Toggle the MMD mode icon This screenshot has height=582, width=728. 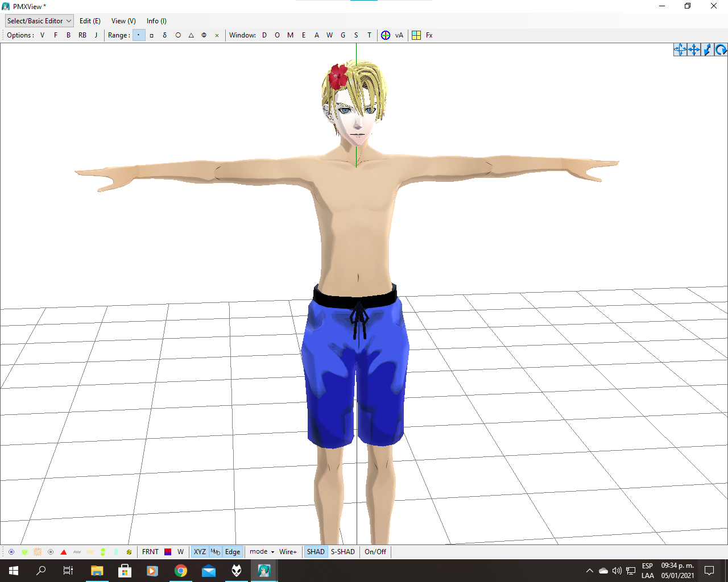click(216, 552)
